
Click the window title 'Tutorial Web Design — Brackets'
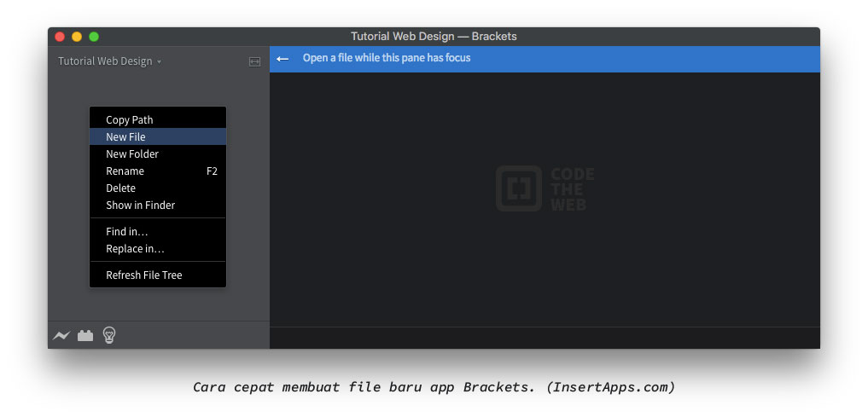click(x=434, y=37)
